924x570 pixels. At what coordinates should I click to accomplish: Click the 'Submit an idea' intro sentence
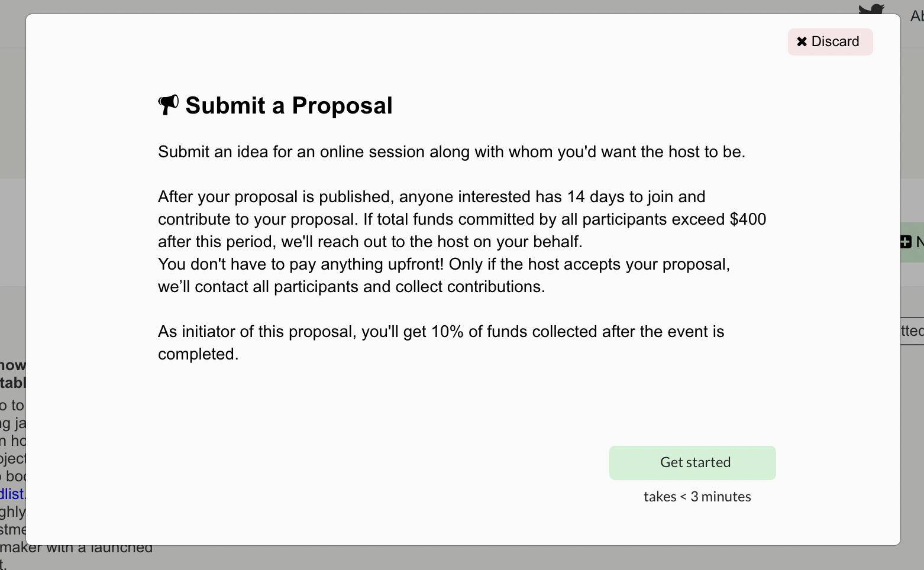(451, 152)
